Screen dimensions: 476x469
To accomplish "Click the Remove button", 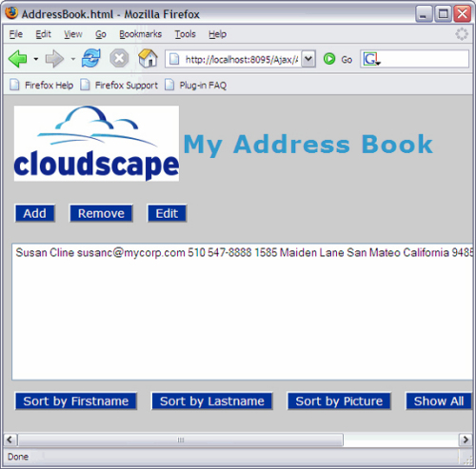I will (101, 213).
